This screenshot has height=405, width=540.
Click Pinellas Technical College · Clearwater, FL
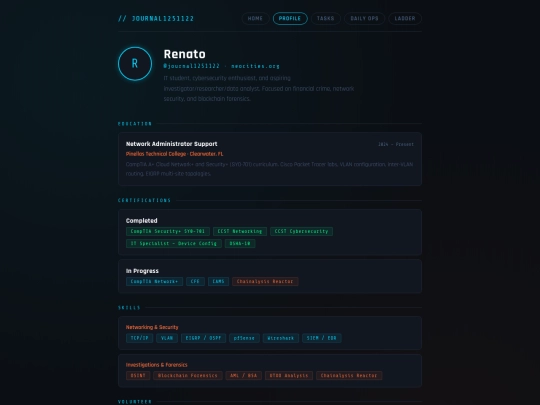174,154
